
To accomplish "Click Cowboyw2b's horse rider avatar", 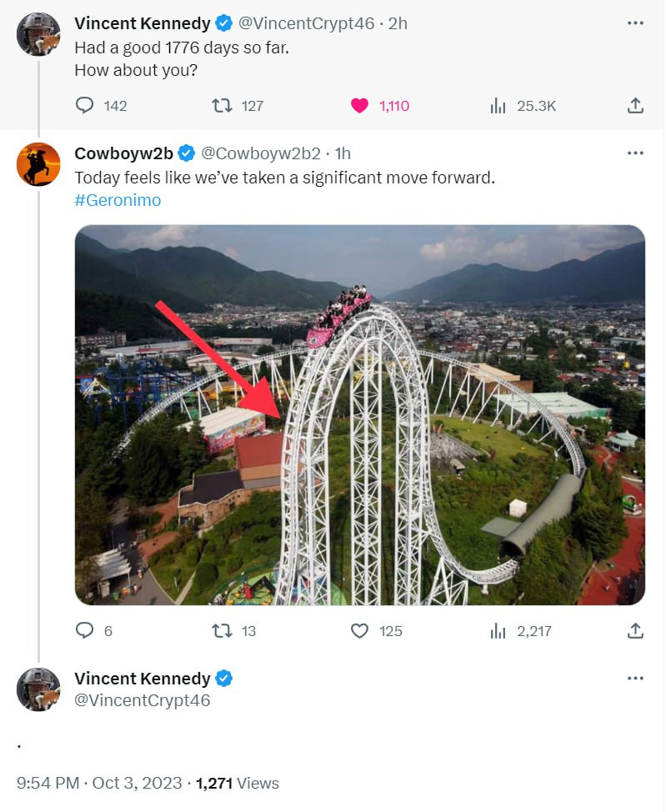I will point(38,164).
